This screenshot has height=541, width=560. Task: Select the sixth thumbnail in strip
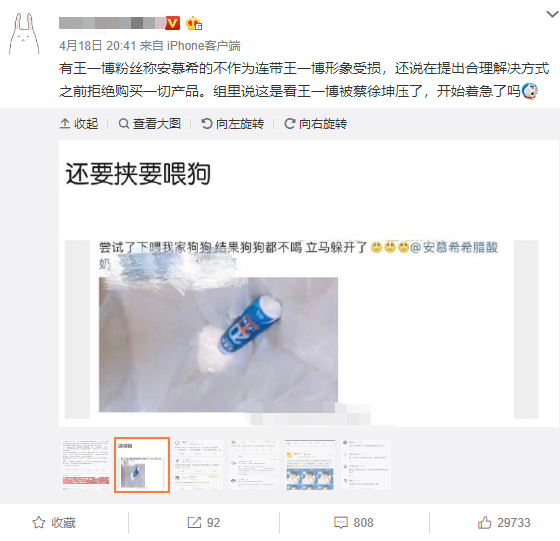coord(366,465)
